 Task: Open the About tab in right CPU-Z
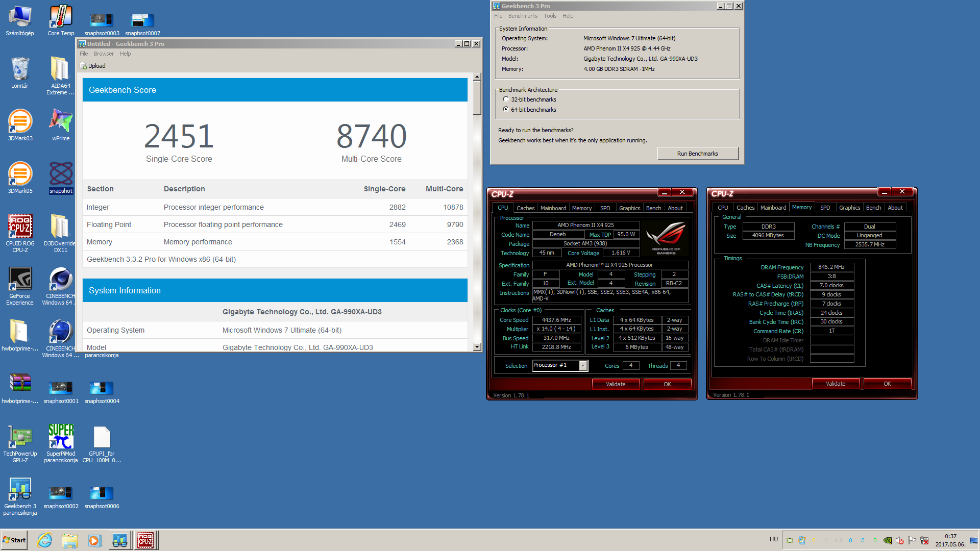[x=895, y=208]
